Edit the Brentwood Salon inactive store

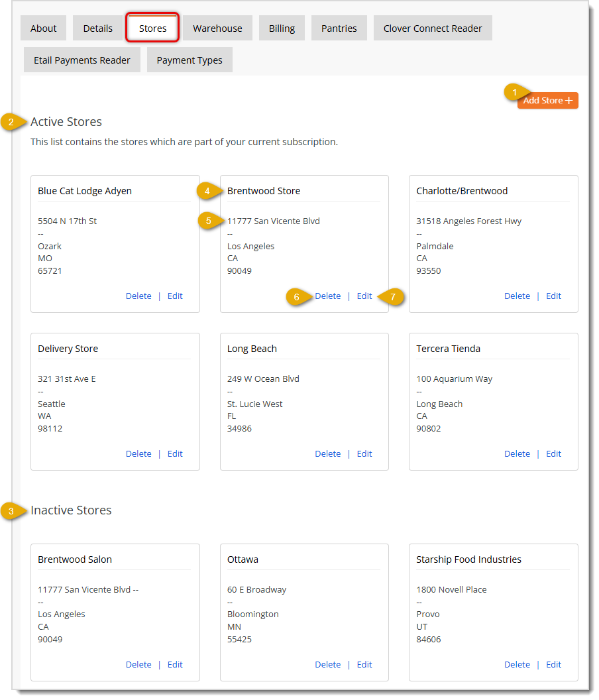(175, 664)
